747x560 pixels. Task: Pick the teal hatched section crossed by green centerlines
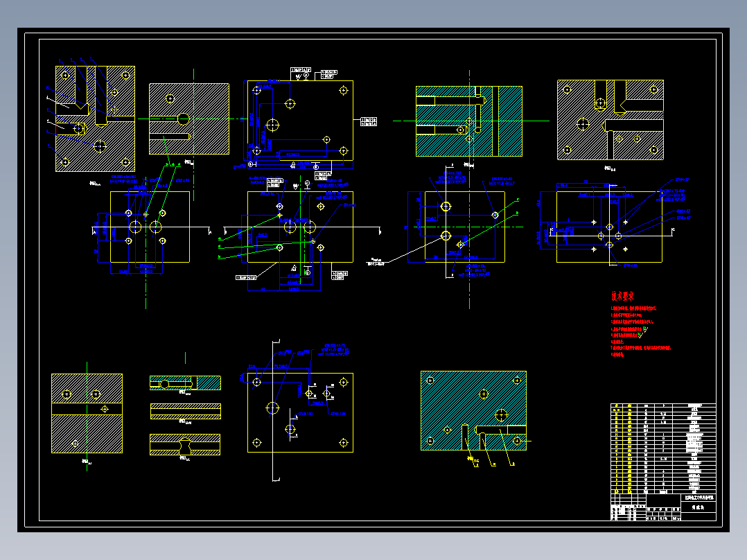coord(468,121)
